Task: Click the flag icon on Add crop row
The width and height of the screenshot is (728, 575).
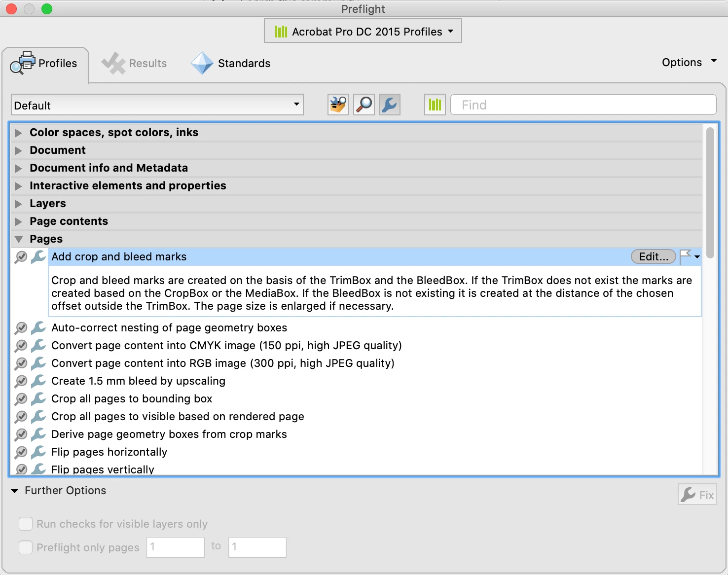Action: pos(685,256)
